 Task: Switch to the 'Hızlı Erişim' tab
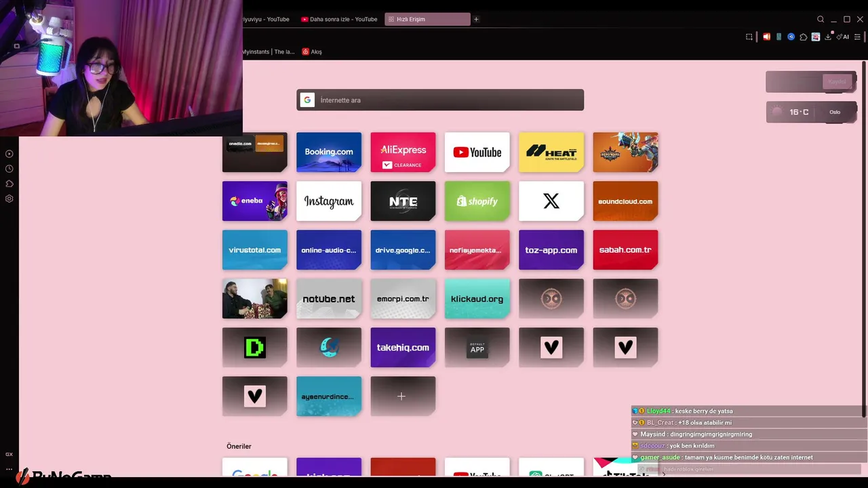pos(427,19)
